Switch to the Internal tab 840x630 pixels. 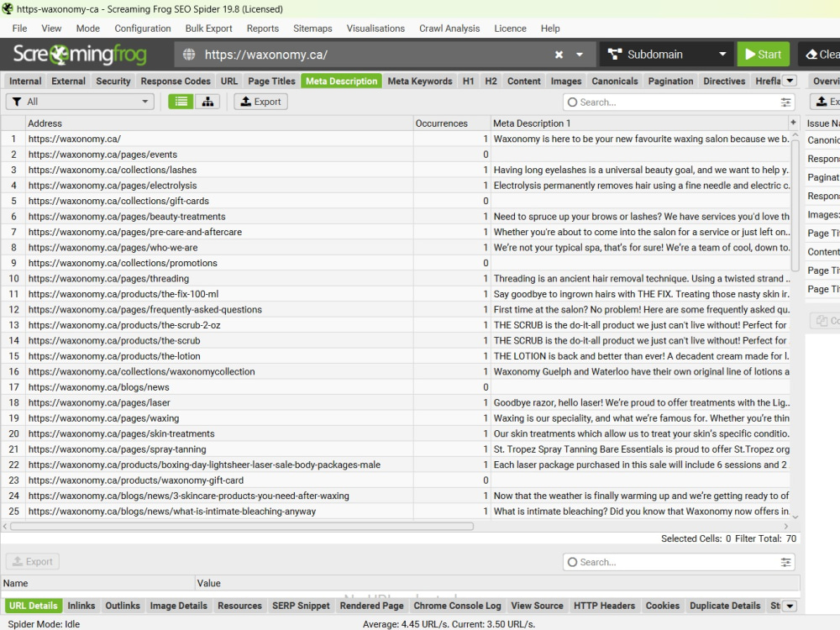click(25, 81)
